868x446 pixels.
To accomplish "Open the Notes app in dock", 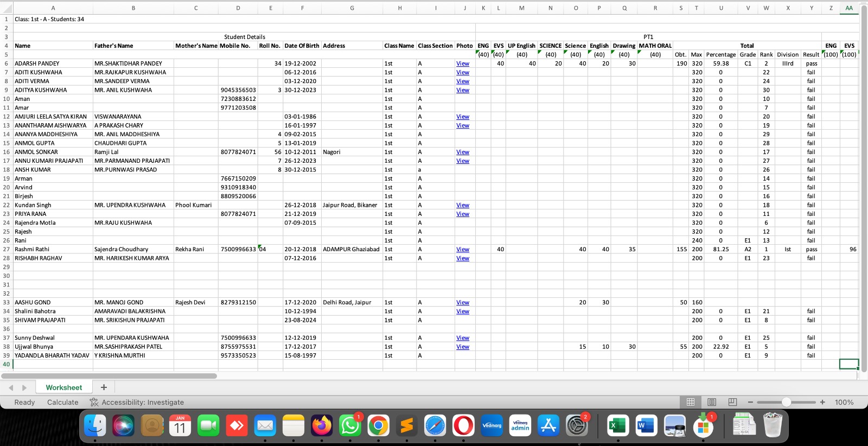I will (293, 426).
